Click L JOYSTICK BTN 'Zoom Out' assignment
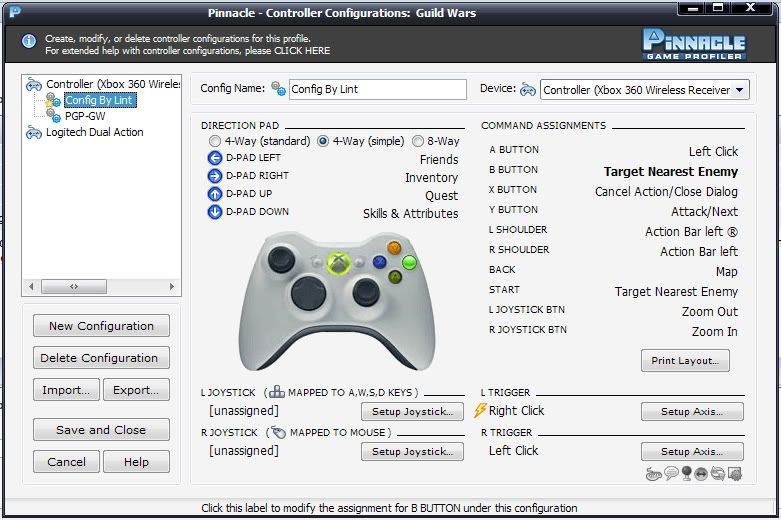Viewport: 781px width, 520px height. click(710, 312)
